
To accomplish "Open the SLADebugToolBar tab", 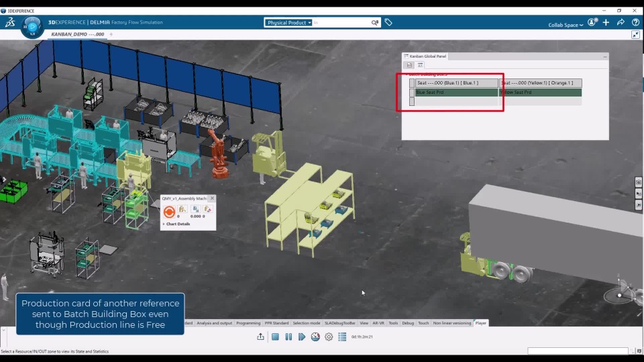I will pyautogui.click(x=340, y=323).
